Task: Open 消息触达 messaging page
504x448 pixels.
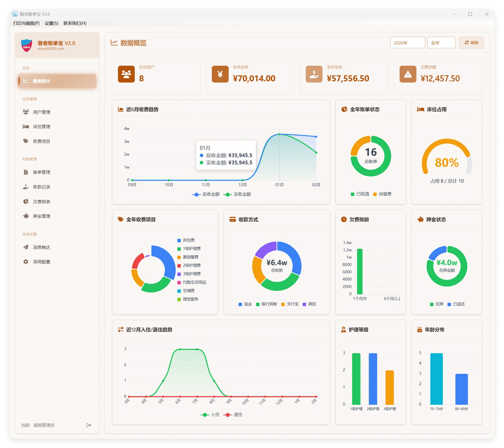Action: click(x=41, y=247)
